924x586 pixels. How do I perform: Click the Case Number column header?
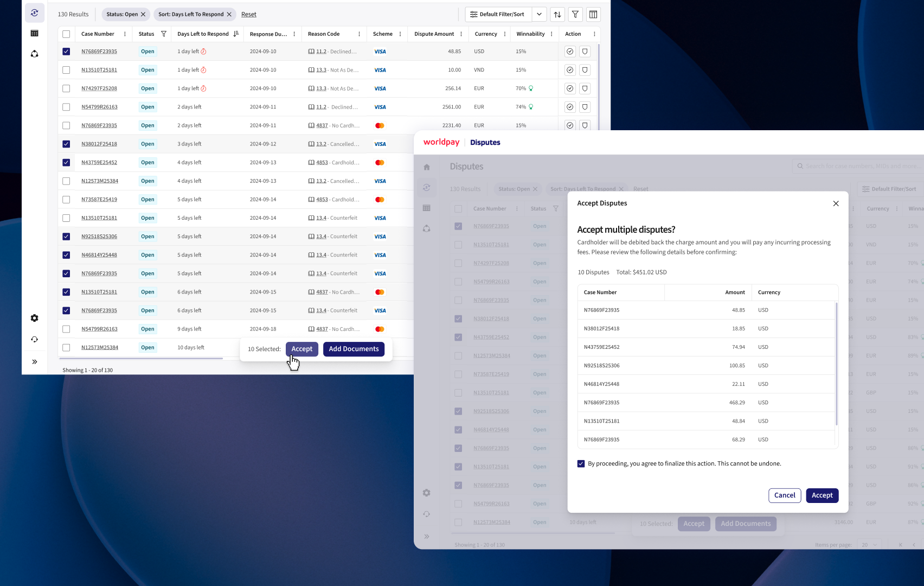pos(98,34)
